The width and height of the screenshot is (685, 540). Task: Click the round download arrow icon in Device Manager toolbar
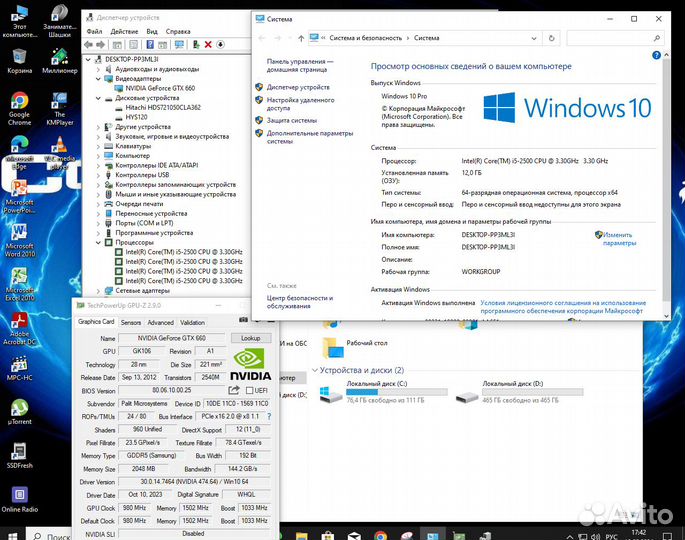(221, 45)
